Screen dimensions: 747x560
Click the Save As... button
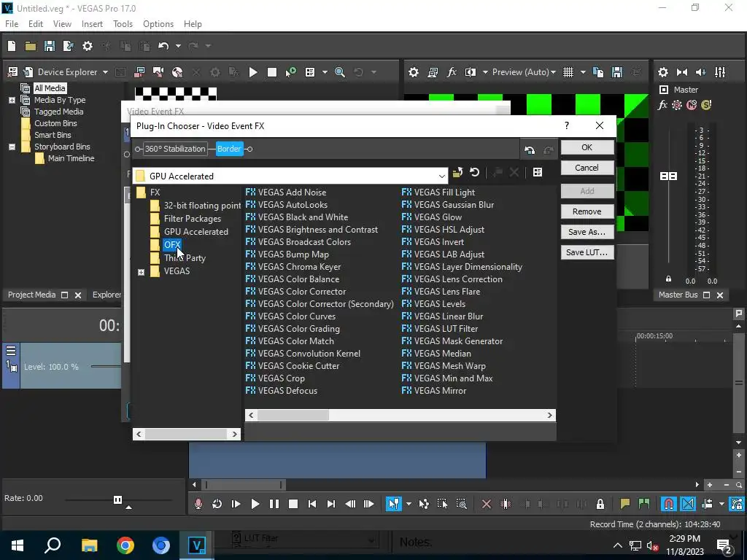point(587,232)
